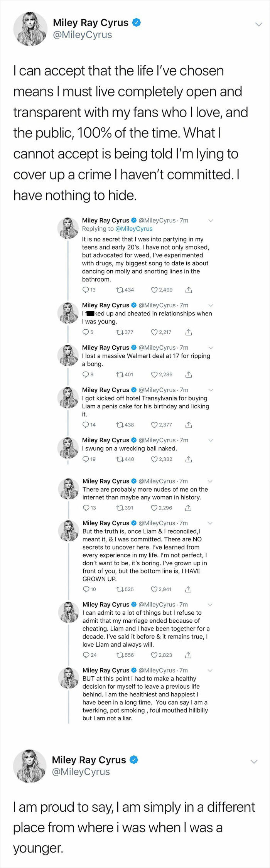270x868 pixels.
Task: Click the reply icon on the cheating admission tweet
Action: click(x=85, y=655)
